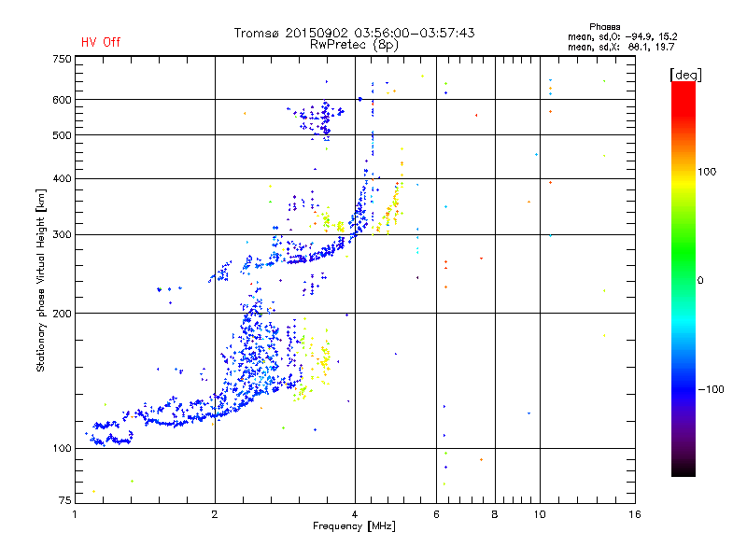This screenshot has height=560, width=747.
Task: Click the RwPretec (8p) subtitle
Action: click(354, 45)
